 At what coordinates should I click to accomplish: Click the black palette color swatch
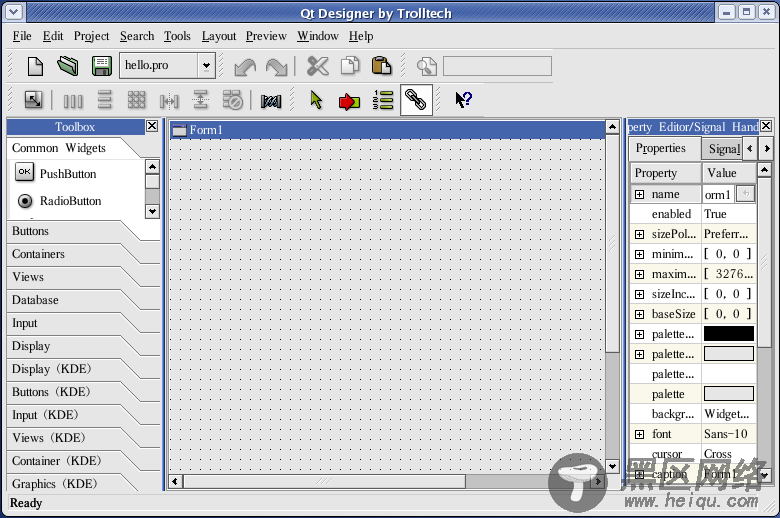pos(729,334)
